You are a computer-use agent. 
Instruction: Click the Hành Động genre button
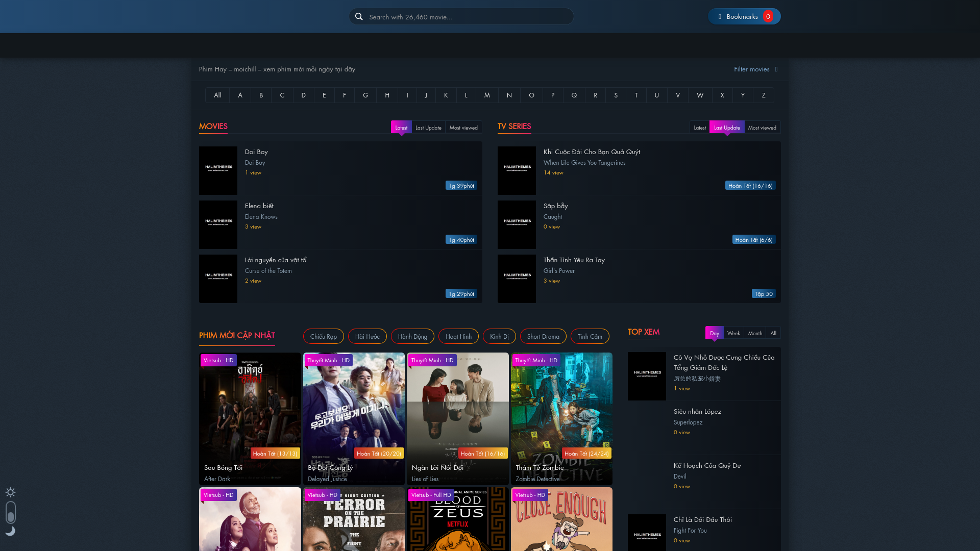click(412, 337)
